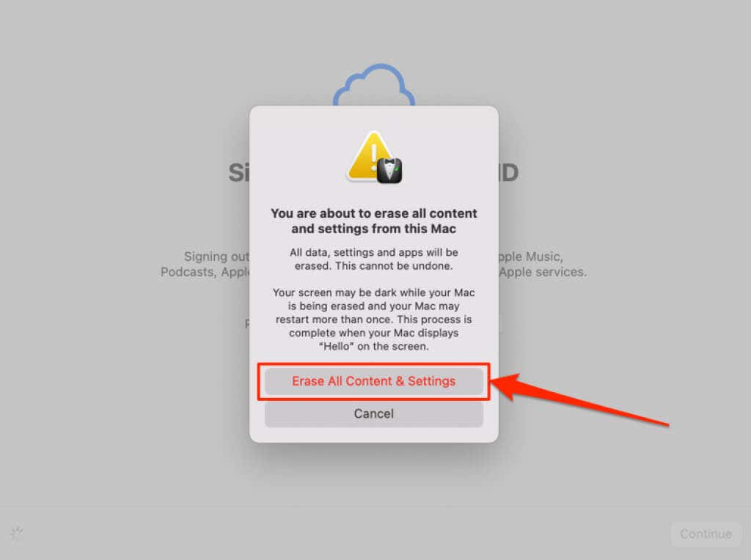Click the blue iCloud cloud icon
The width and height of the screenshot is (751, 560).
(x=374, y=85)
